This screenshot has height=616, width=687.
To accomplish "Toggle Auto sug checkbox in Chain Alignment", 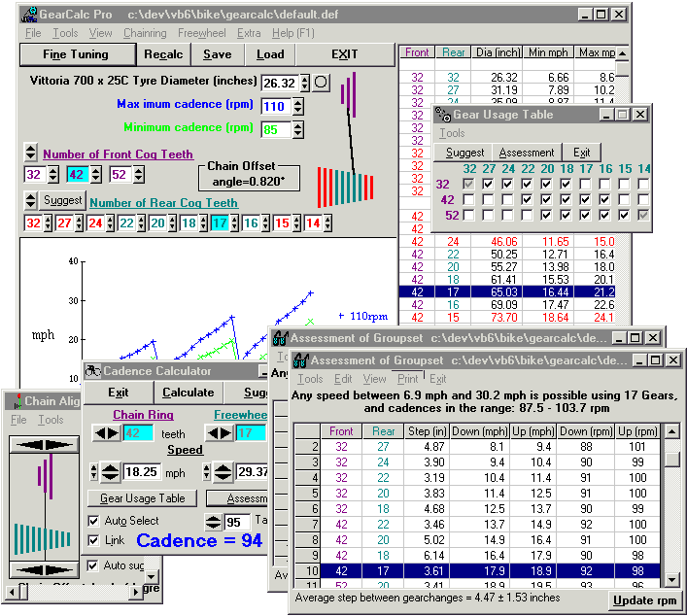I will (x=92, y=565).
